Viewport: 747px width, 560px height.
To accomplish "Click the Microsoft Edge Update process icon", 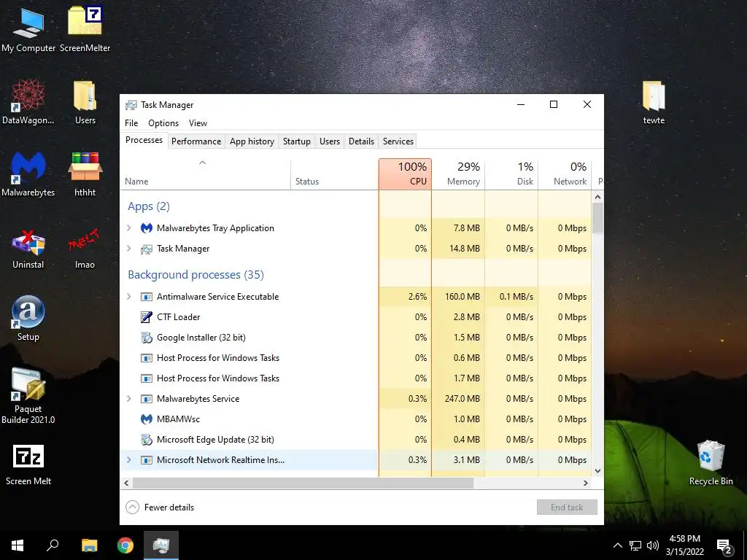I will [x=146, y=440].
